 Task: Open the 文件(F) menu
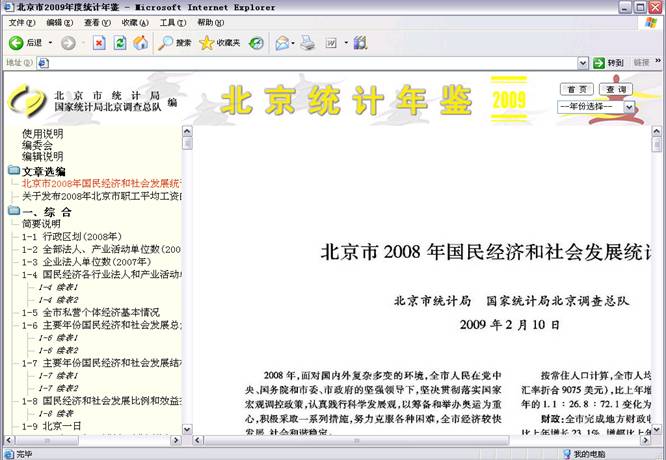[x=21, y=22]
